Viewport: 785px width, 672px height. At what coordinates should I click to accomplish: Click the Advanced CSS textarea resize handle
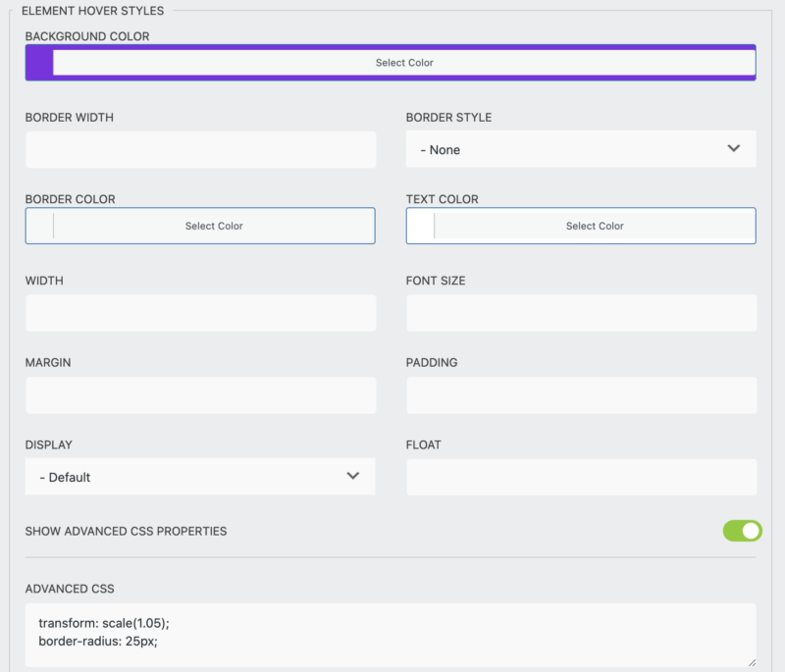click(x=753, y=662)
